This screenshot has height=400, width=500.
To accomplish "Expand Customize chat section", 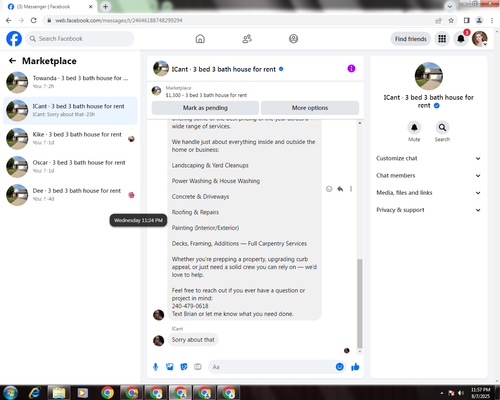I will point(428,158).
